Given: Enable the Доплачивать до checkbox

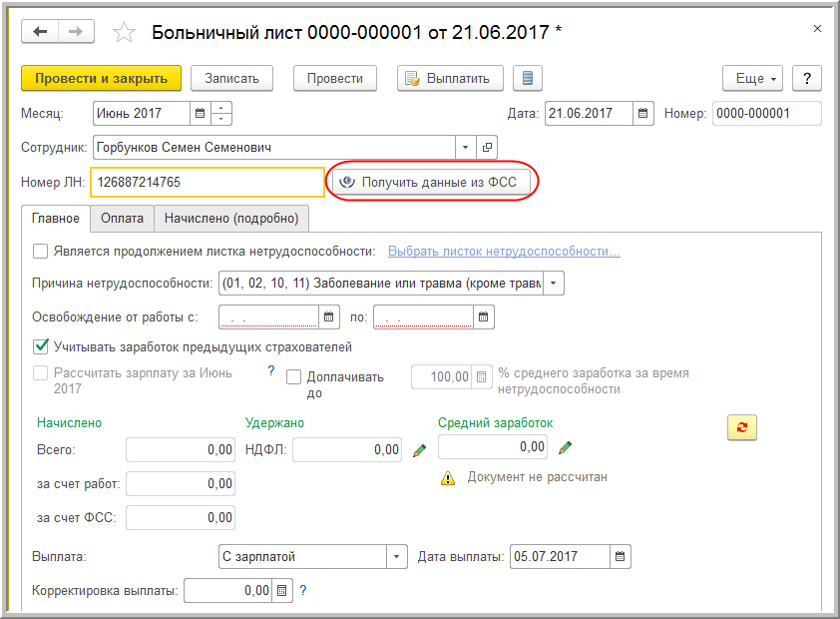Looking at the screenshot, I should [x=294, y=377].
